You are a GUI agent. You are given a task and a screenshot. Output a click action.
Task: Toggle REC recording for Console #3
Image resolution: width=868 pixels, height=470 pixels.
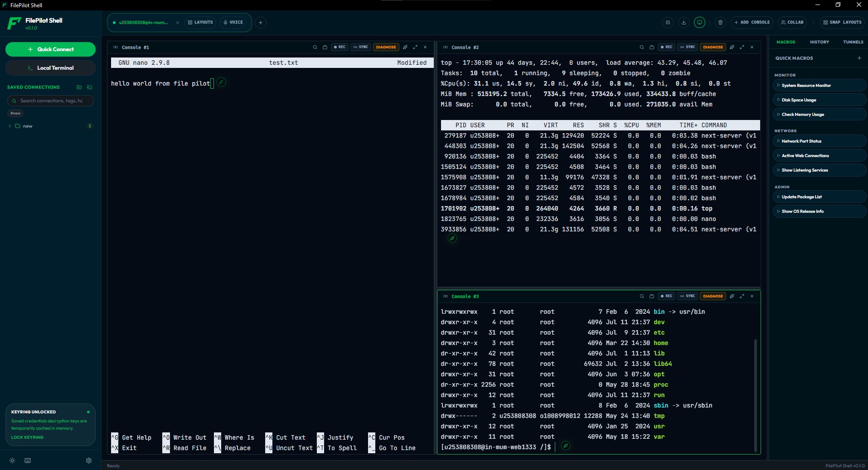point(666,296)
